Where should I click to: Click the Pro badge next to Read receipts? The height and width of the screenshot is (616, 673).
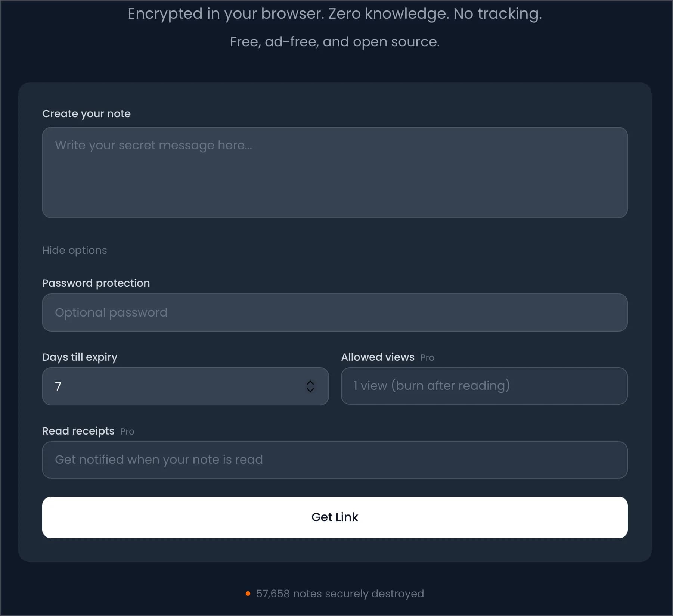(127, 432)
